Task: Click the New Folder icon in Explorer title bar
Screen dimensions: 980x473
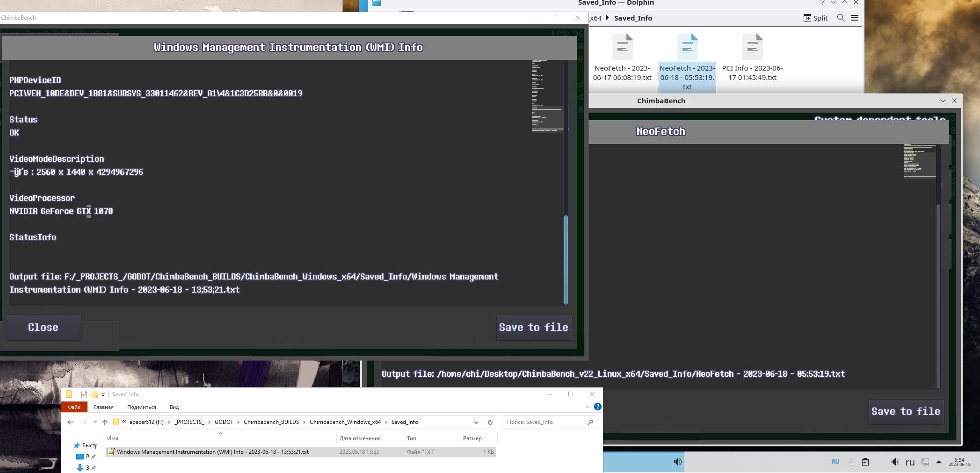Action: coord(94,394)
